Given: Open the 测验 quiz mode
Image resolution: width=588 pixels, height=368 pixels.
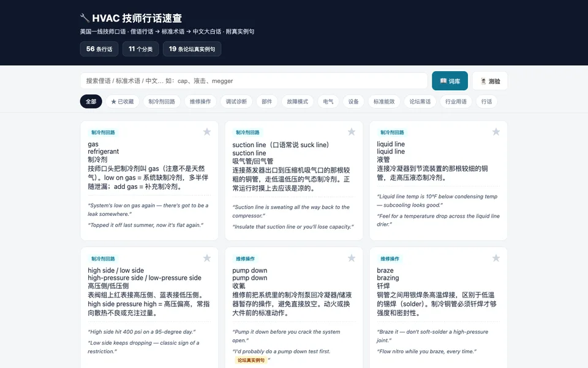Looking at the screenshot, I should point(490,81).
